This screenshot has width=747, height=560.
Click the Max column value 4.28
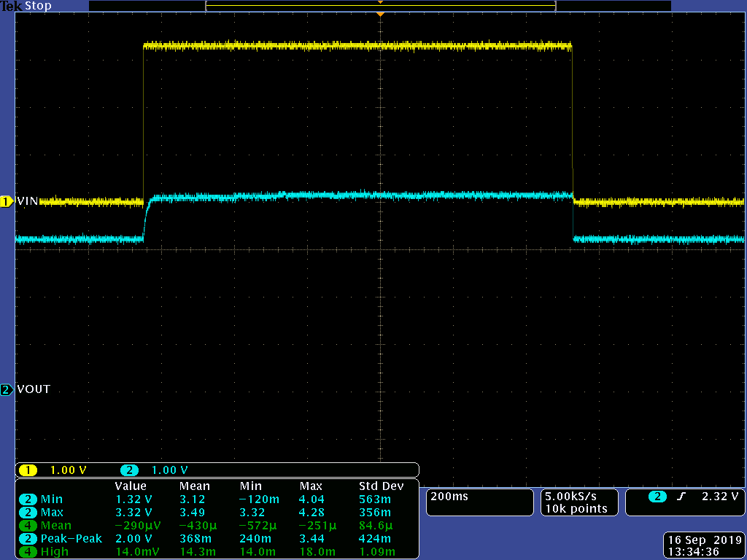[311, 513]
